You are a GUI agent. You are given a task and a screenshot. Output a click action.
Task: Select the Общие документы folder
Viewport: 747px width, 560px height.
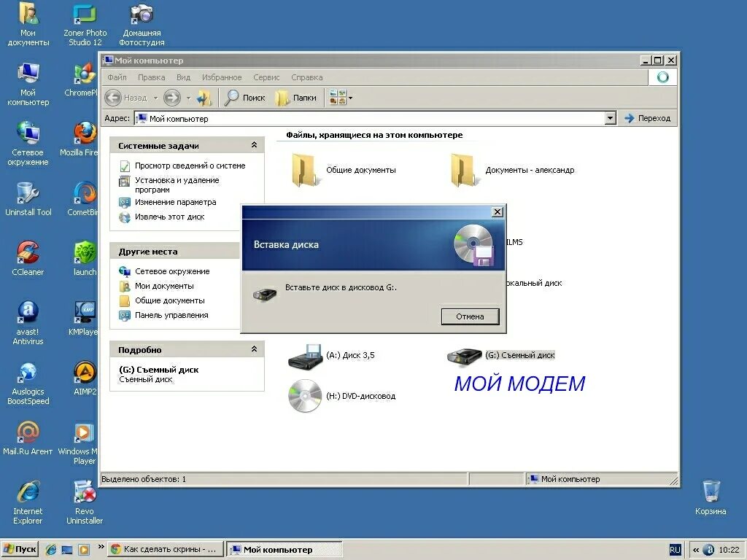click(344, 170)
